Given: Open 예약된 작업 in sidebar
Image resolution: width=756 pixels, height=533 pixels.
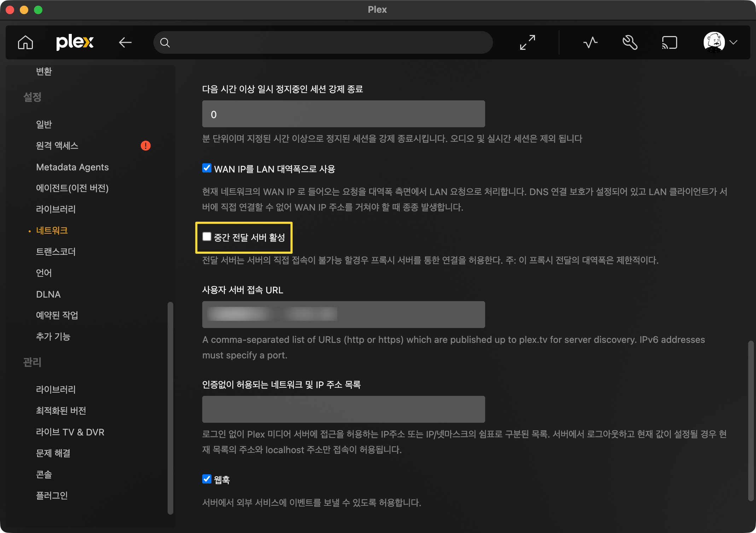Looking at the screenshot, I should pos(57,315).
